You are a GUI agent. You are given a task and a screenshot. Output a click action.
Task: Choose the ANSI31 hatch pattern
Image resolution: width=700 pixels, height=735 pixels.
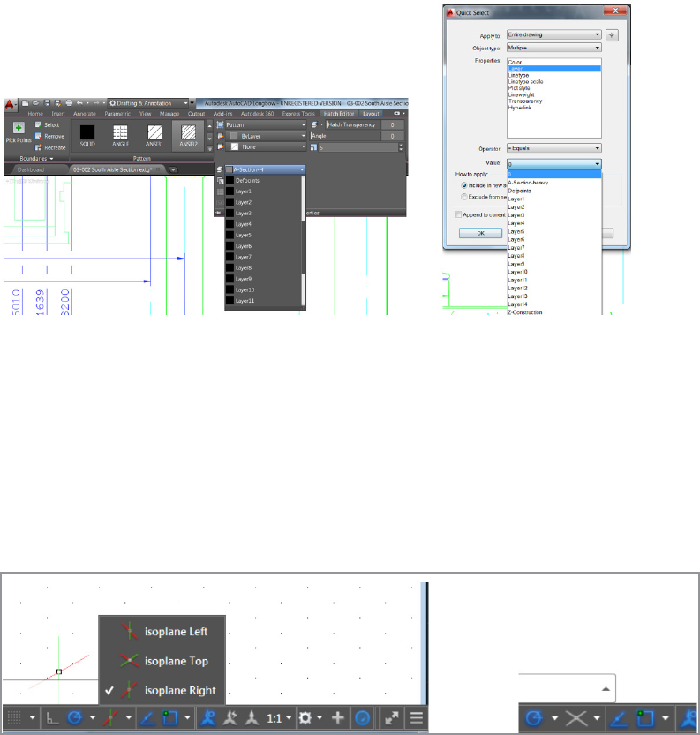click(154, 132)
